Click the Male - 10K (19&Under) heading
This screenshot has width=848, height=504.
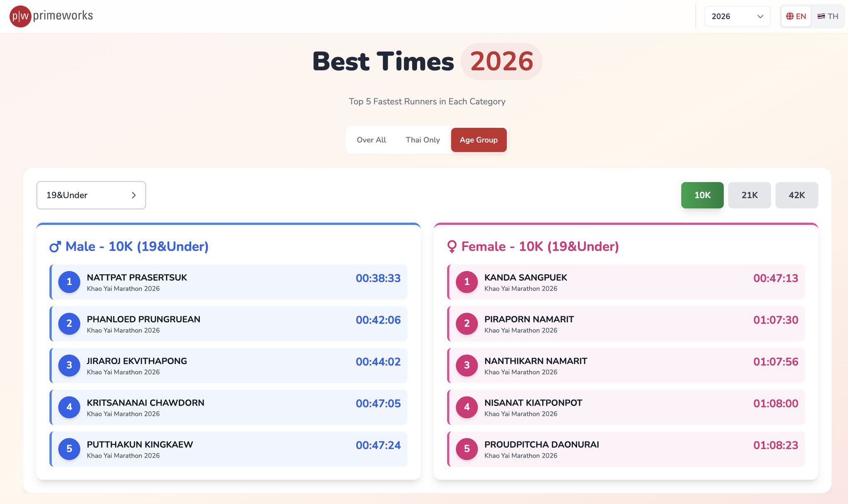(x=137, y=247)
